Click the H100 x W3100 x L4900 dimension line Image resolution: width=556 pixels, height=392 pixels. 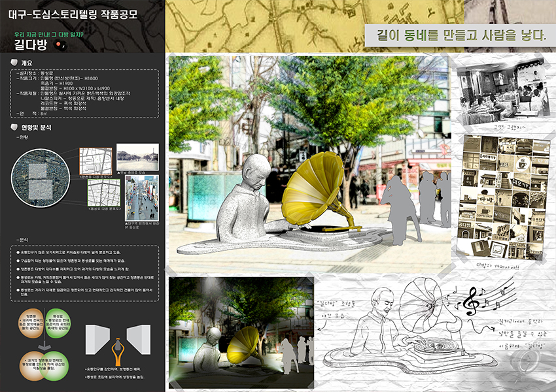tap(75, 88)
